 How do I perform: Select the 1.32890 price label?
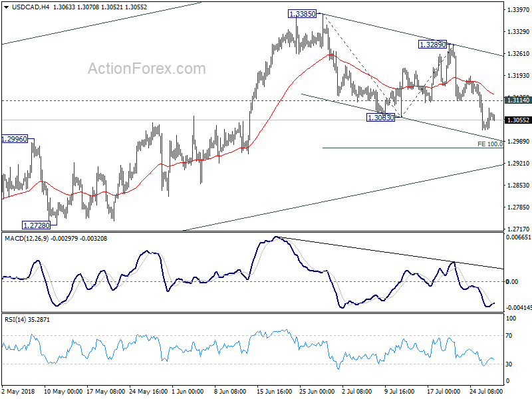(433, 45)
